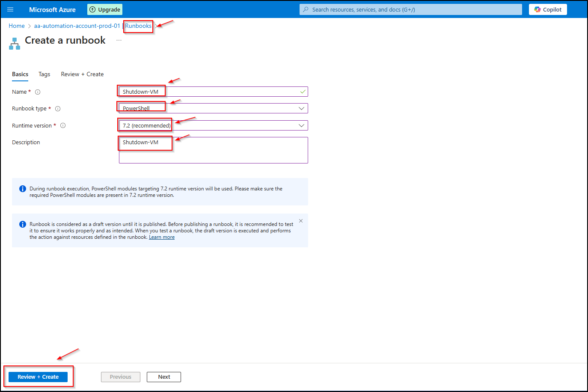The width and height of the screenshot is (588, 392).
Task: Open the Learn more link
Action: click(162, 237)
